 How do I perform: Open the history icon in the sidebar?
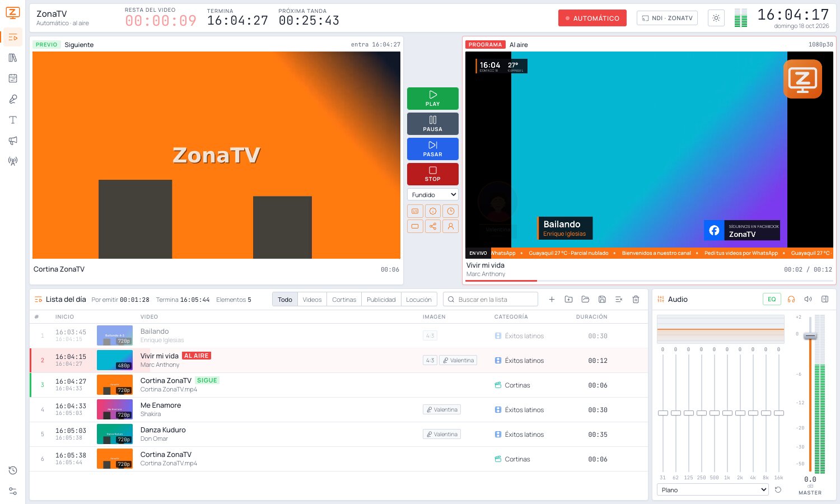point(13,470)
